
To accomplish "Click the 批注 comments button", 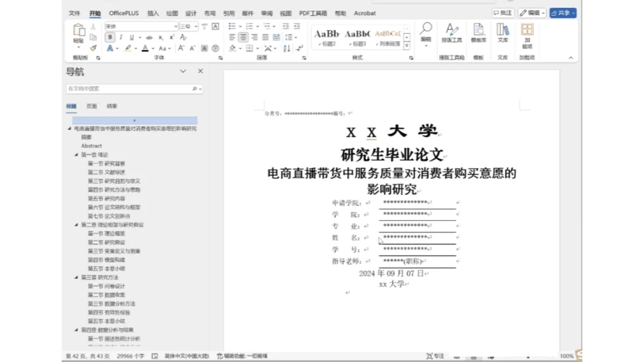I will click(x=503, y=13).
